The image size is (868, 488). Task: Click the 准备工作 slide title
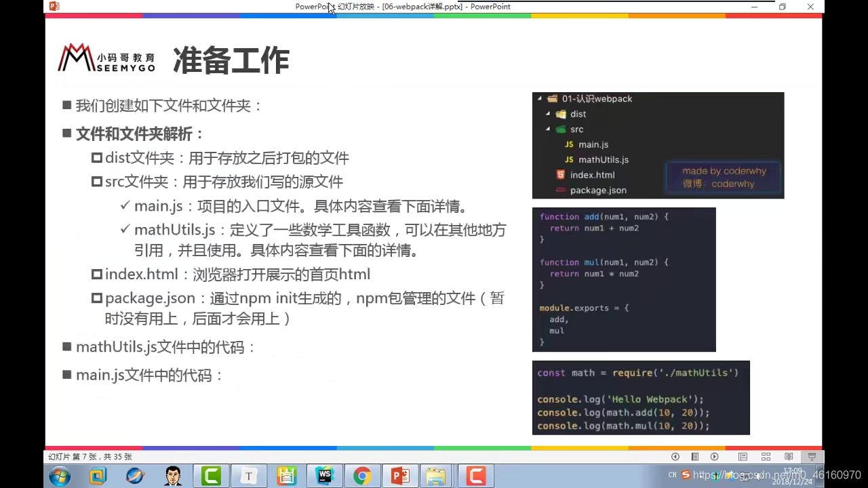[231, 60]
